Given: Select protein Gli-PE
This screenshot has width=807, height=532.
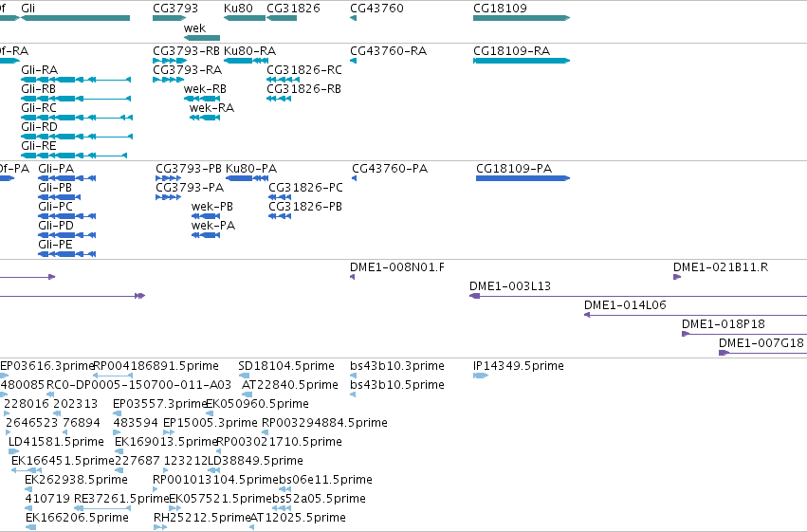Looking at the screenshot, I should pos(67,253).
